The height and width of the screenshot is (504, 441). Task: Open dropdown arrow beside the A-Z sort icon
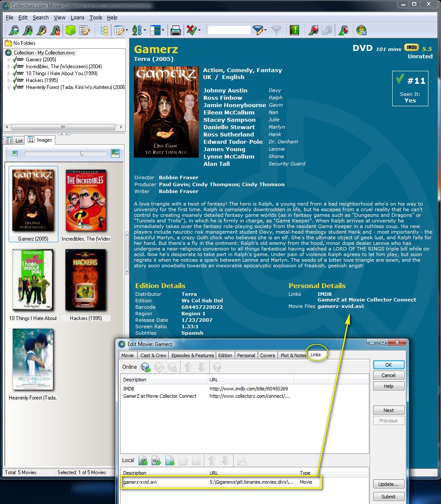(145, 30)
